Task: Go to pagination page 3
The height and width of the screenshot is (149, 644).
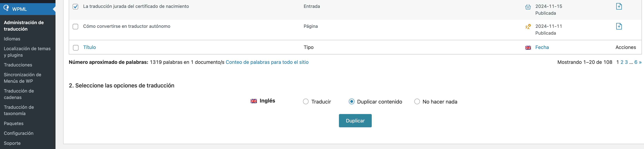Action: tap(626, 62)
